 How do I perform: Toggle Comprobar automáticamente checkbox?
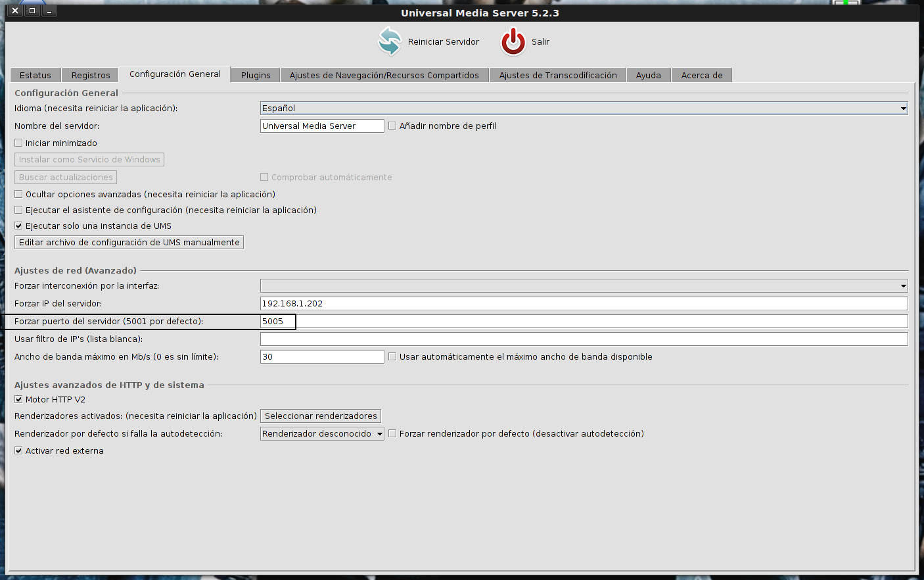coord(264,177)
